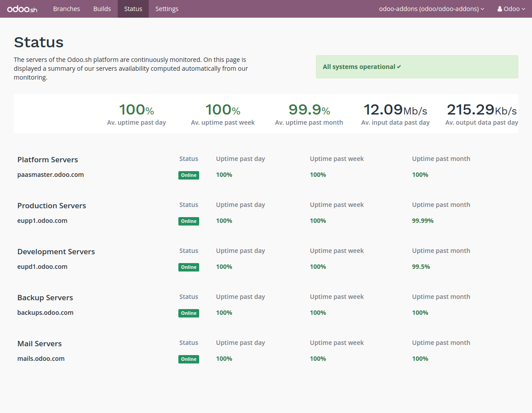Click the backups.odoo.com server entry
Viewport: 532px width, 413px height.
tap(45, 313)
